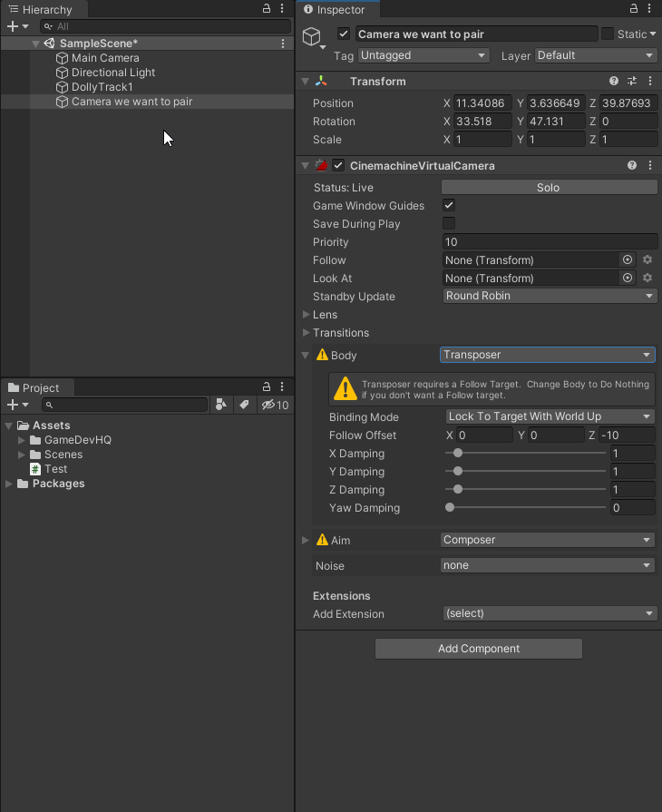Screen dimensions: 662x812
Task: Open Project panel options menu
Action: 282,386
